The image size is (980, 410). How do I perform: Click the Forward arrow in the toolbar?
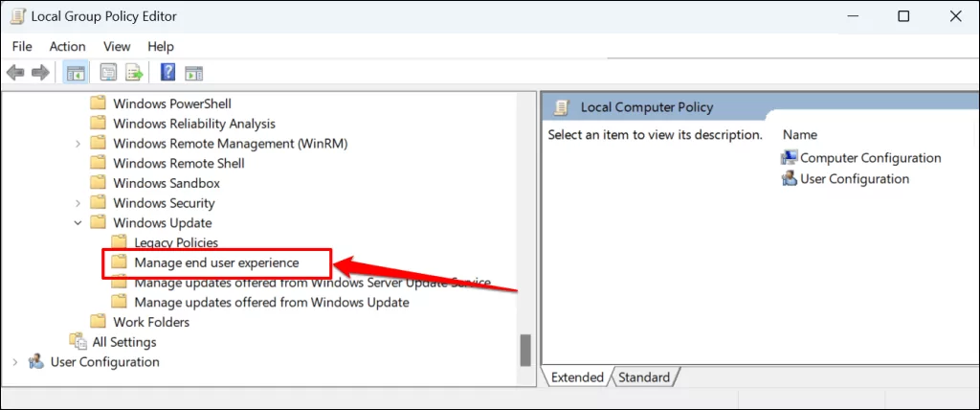click(x=40, y=73)
